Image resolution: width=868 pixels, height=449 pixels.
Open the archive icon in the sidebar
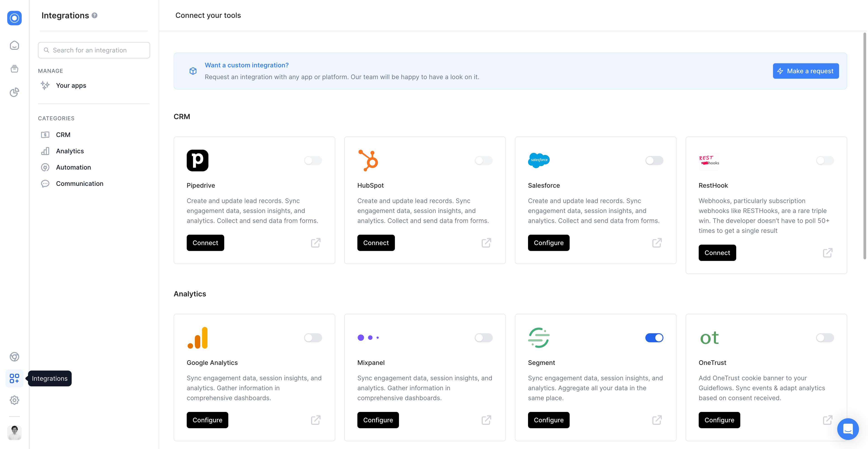tap(14, 69)
